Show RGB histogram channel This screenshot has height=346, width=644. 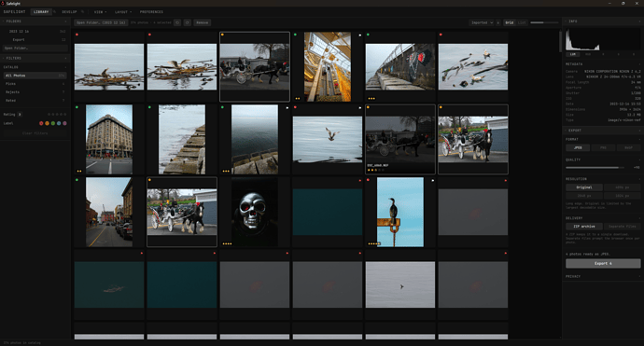coord(588,54)
